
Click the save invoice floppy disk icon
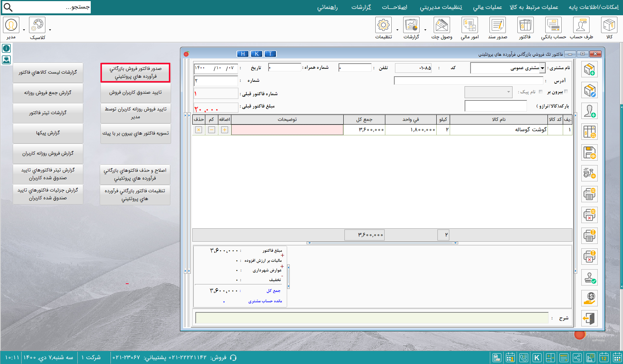click(x=590, y=152)
